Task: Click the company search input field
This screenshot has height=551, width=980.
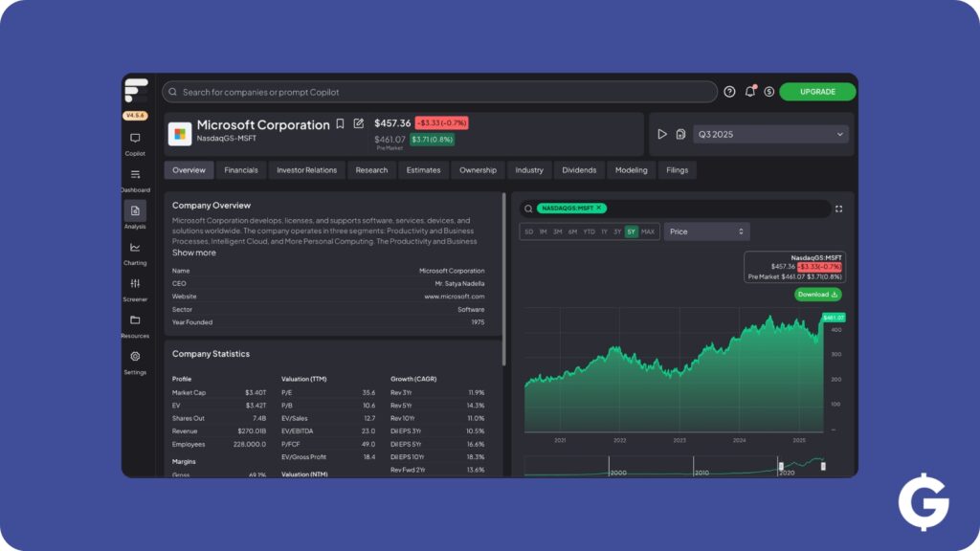Action: [440, 92]
